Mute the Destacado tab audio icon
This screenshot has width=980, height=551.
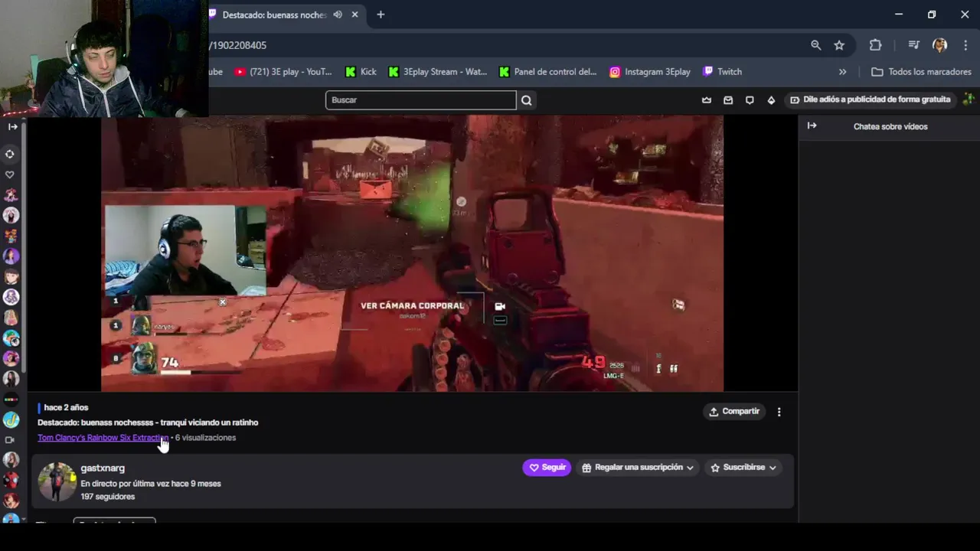(338, 15)
